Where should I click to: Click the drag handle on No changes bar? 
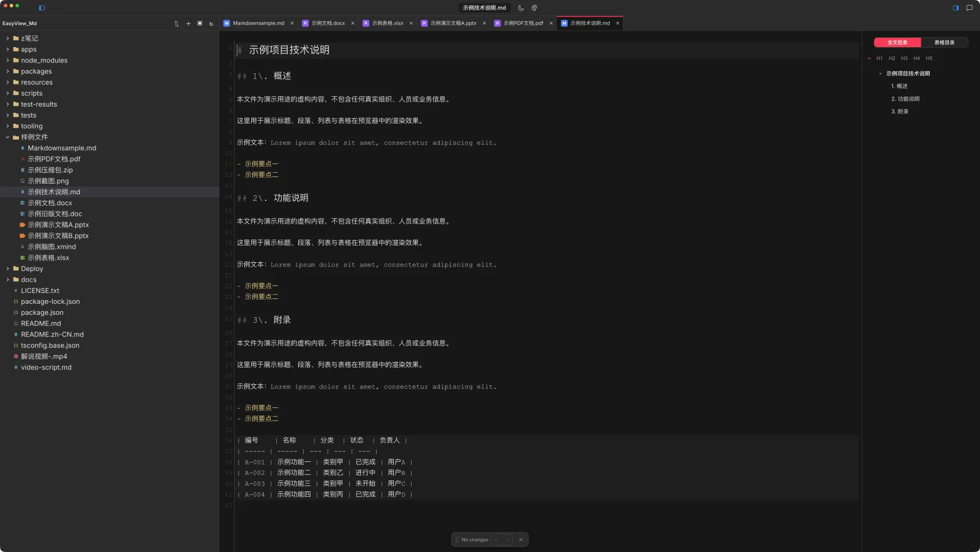click(457, 540)
